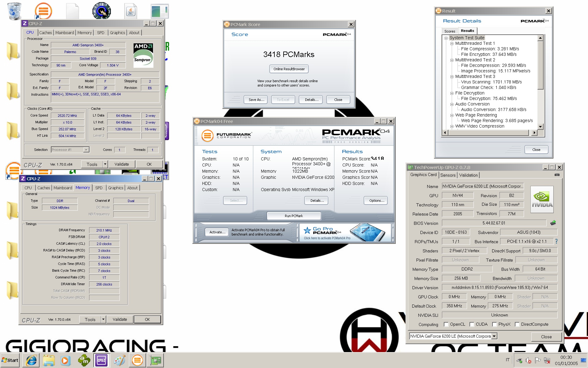Viewport: 588px width, 368px height.
Task: Click the GPU-Z taskbar icon
Action: (x=156, y=360)
